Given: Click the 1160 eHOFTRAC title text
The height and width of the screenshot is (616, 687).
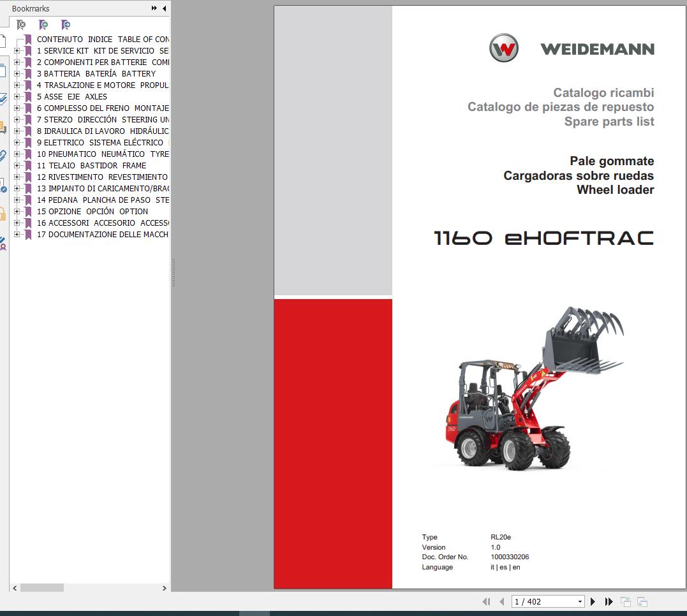Looking at the screenshot, I should pos(543,238).
